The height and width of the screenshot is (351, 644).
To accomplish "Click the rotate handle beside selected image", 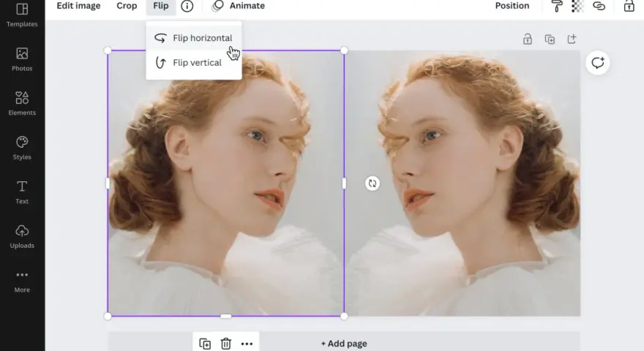I will [x=372, y=183].
